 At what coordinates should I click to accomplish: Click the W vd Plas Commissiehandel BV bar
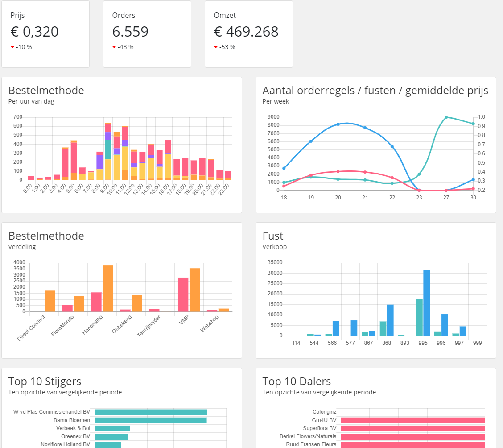151,412
